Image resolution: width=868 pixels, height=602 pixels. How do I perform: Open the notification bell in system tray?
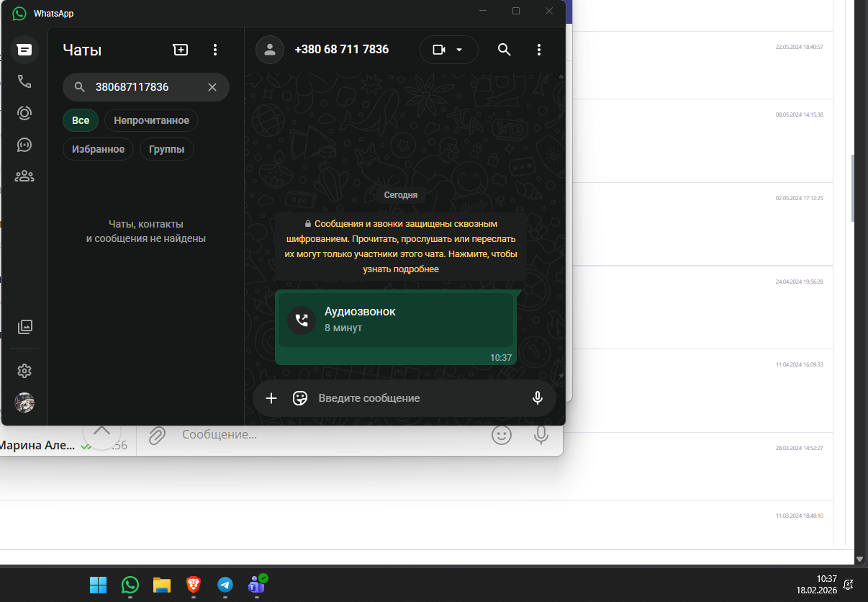coord(849,584)
